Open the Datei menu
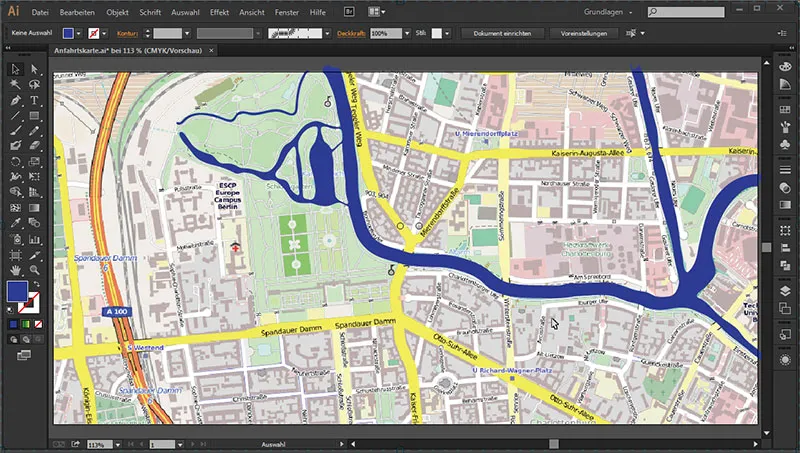The height and width of the screenshot is (453, 800). (40, 12)
